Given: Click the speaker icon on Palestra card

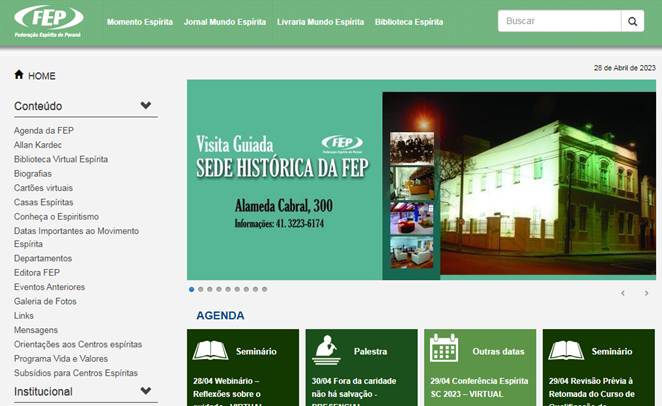Looking at the screenshot, I should [x=326, y=350].
